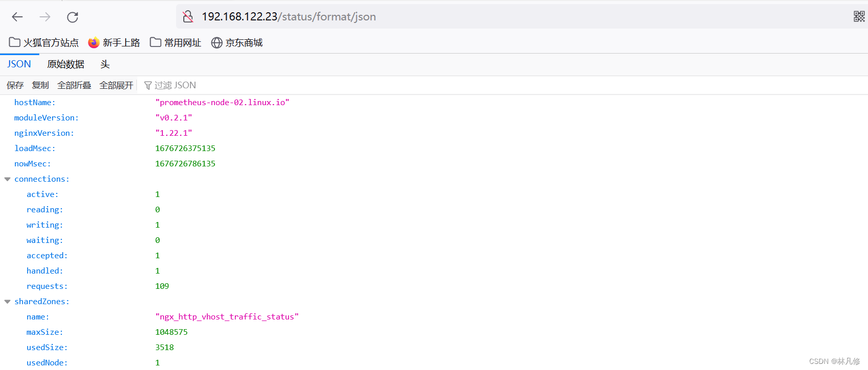Select the connections key label

coord(42,179)
